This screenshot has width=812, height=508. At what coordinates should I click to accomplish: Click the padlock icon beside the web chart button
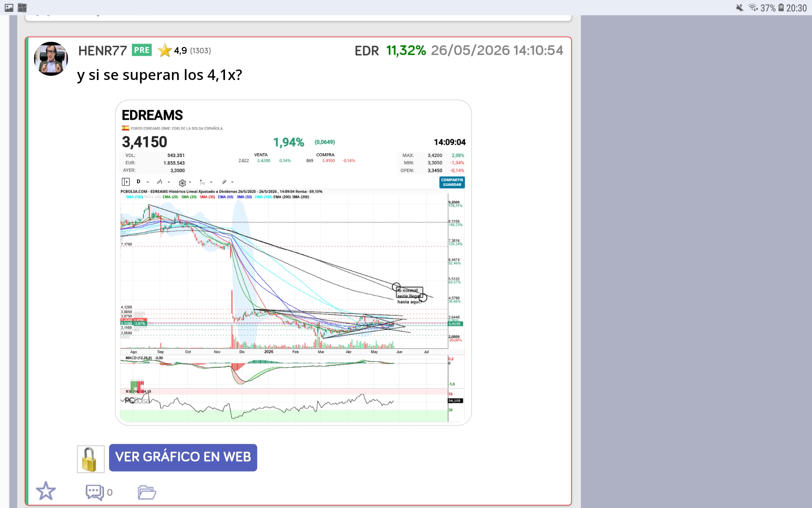pos(91,459)
